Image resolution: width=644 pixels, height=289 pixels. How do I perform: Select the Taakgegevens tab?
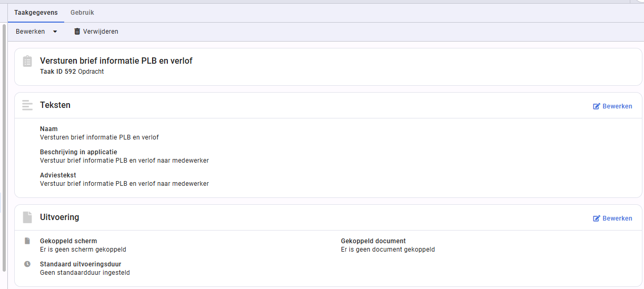[x=36, y=13]
